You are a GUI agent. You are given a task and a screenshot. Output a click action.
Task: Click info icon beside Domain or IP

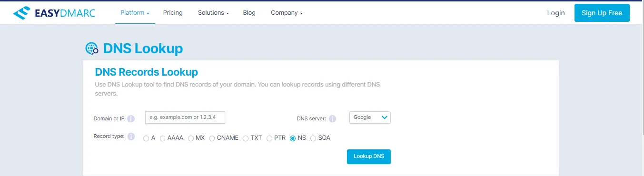[x=131, y=118]
